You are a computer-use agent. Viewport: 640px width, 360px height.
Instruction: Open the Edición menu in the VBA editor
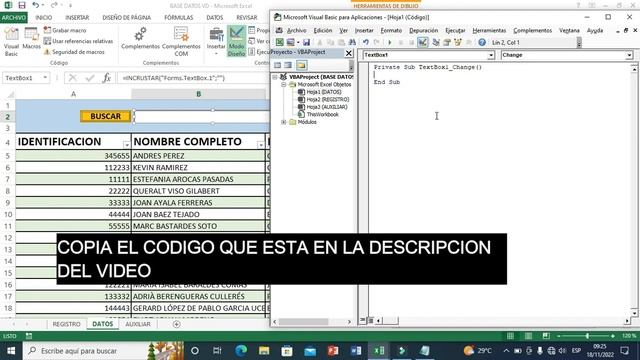(322, 30)
